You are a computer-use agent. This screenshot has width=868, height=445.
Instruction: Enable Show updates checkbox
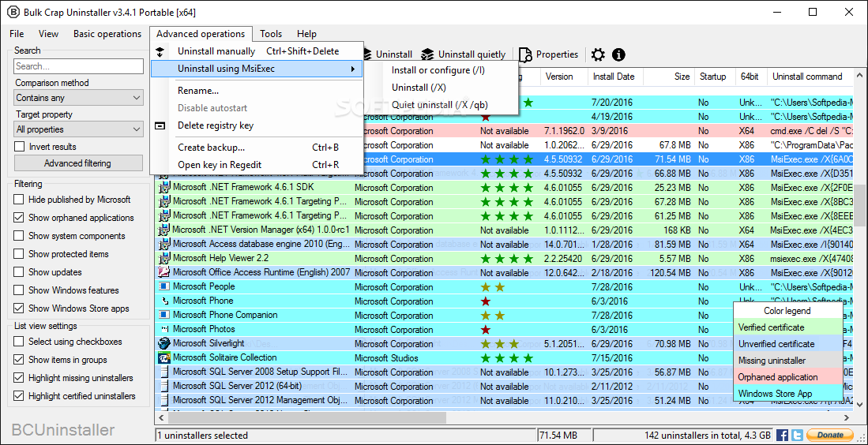pos(19,272)
